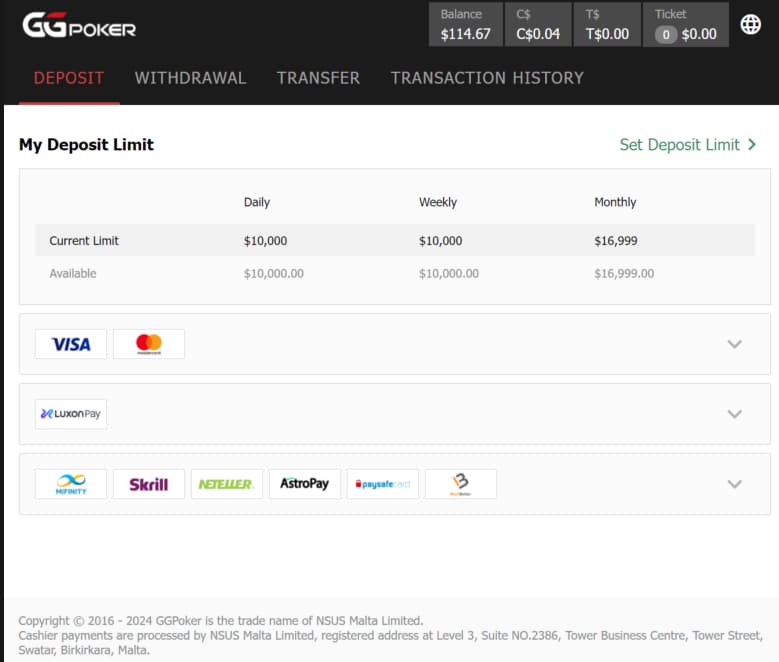Click the monthly current limit $16,999
Screen dimensions: 779x662
[616, 241]
